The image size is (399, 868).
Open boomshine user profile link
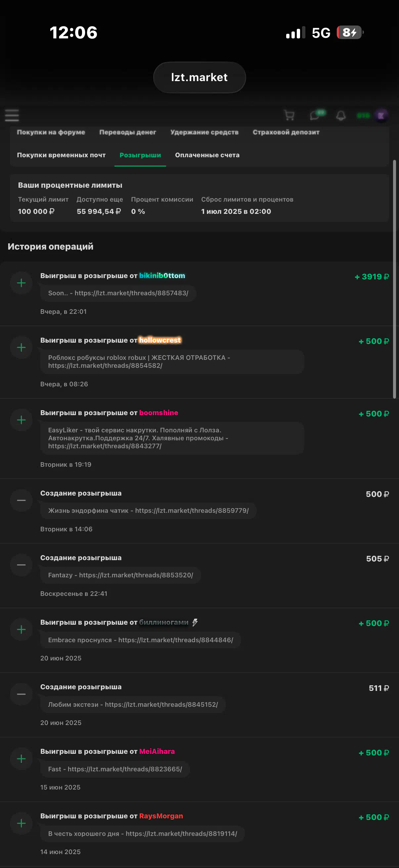click(158, 413)
